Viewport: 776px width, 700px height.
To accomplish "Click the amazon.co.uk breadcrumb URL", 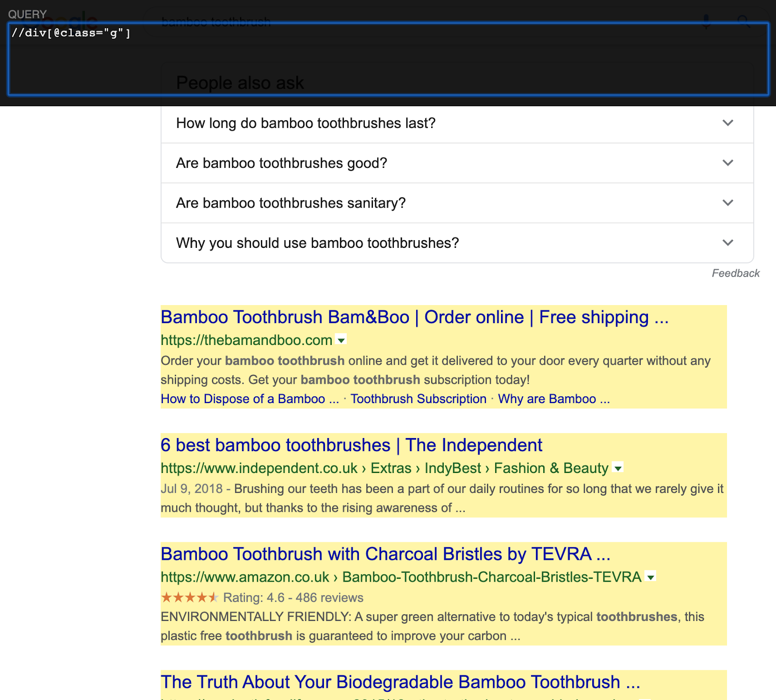I will (401, 577).
